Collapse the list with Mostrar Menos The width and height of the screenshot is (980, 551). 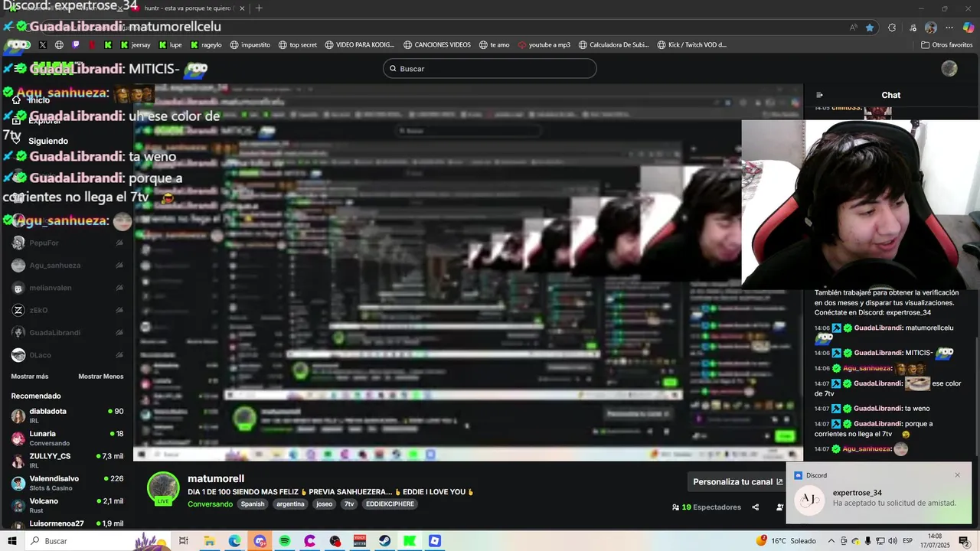click(100, 377)
